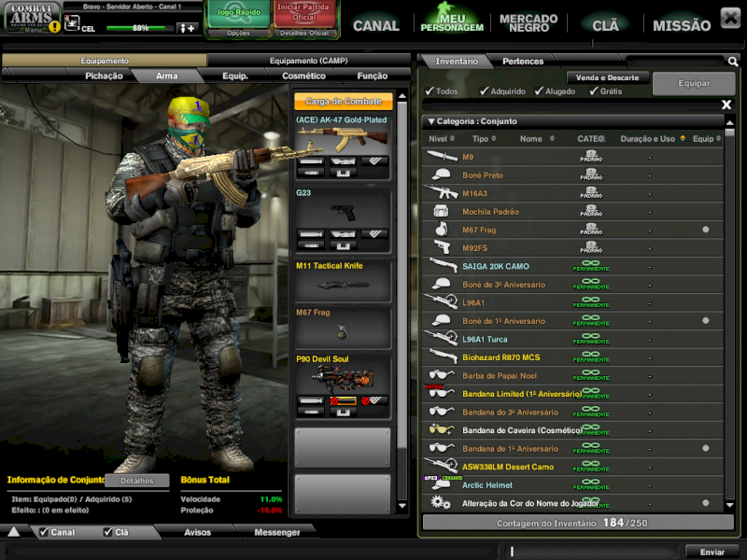
Task: Click the yellow alert exclamation icon
Action: click(55, 27)
